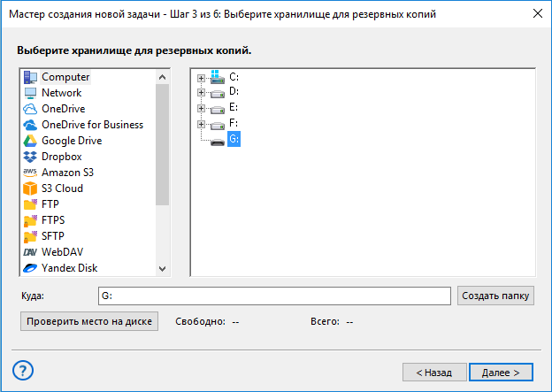552x392 pixels.
Task: Click the Куда destination path field
Action: 274,296
